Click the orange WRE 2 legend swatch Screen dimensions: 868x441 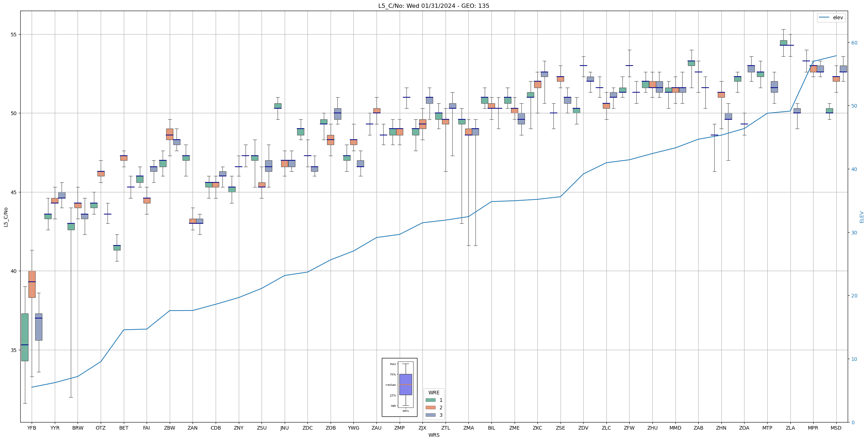click(x=430, y=408)
